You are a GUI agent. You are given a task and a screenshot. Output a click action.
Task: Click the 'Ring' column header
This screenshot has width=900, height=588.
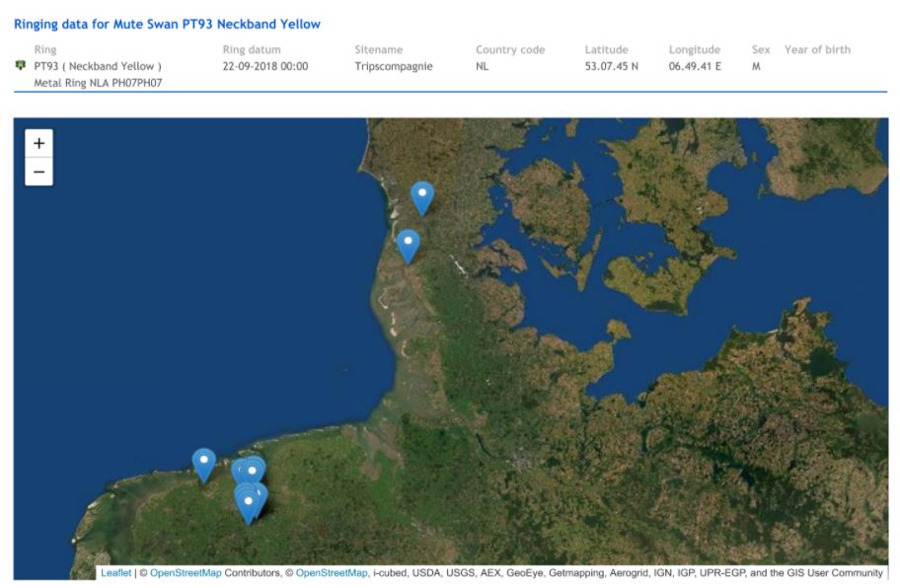[x=45, y=50]
